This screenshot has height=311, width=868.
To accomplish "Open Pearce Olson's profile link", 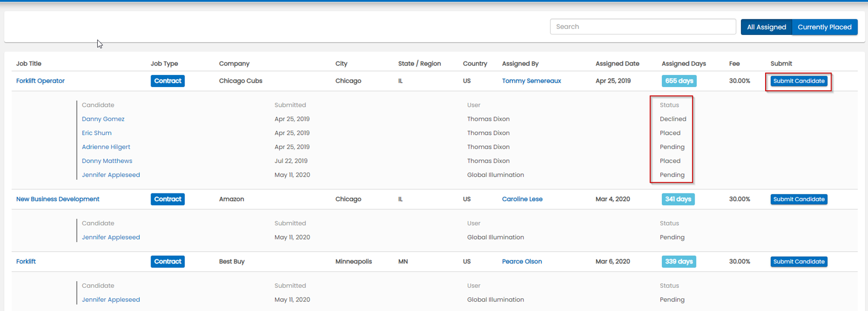I will point(521,261).
